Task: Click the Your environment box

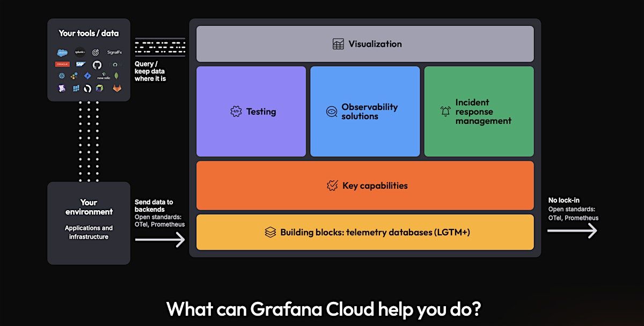Action: click(x=89, y=223)
